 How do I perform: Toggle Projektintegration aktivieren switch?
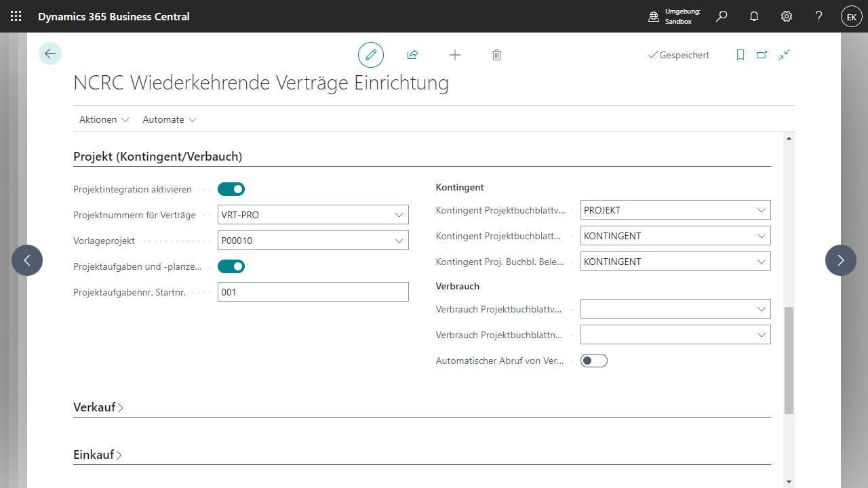(x=231, y=189)
